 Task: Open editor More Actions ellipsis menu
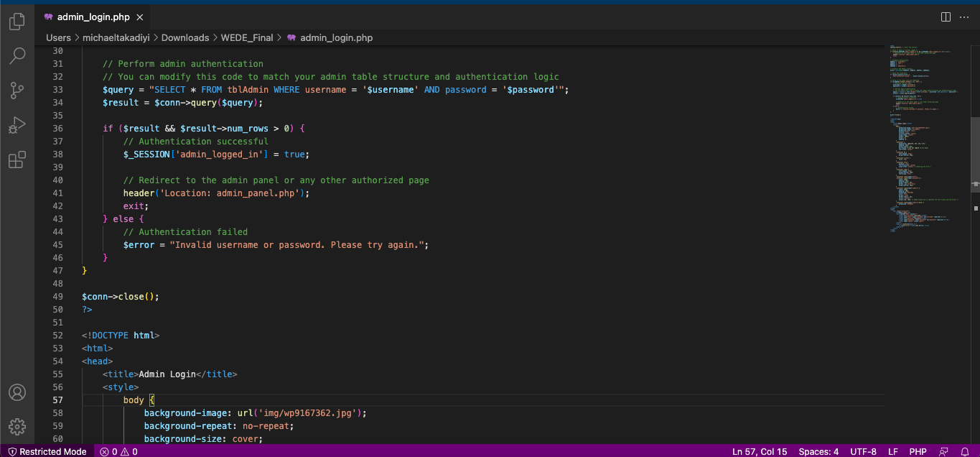click(966, 17)
